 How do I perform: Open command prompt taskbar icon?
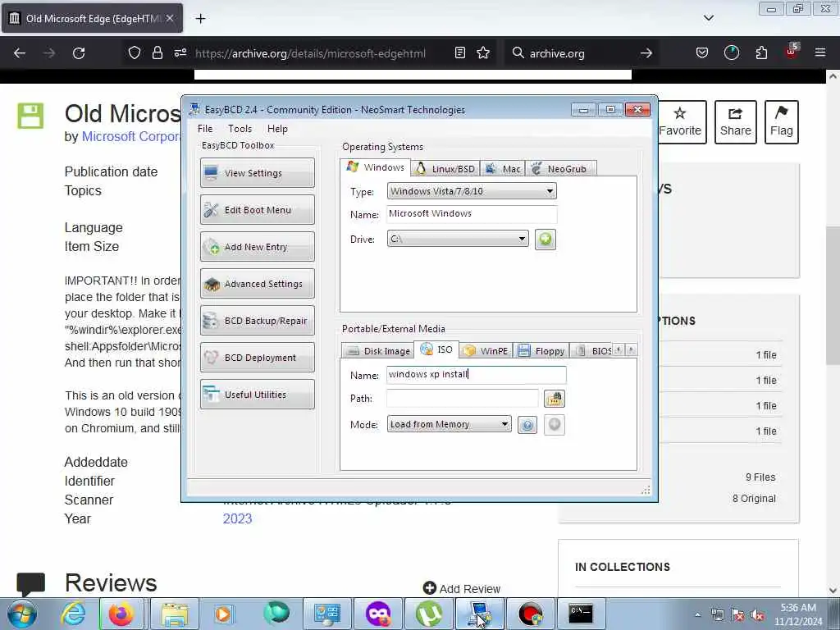pyautogui.click(x=581, y=614)
